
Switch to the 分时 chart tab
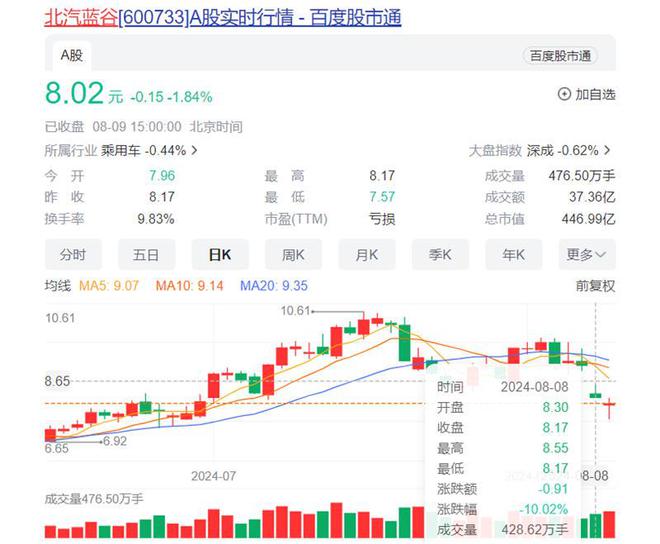73,255
